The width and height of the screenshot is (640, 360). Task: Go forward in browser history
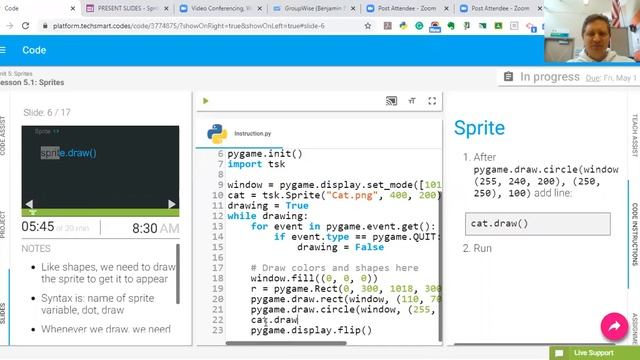pyautogui.click(x=9, y=26)
